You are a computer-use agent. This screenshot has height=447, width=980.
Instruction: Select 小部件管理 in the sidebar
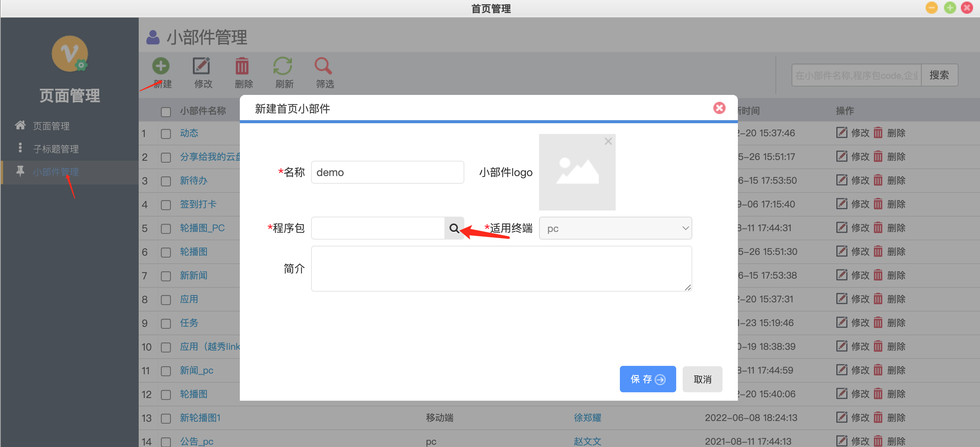56,172
